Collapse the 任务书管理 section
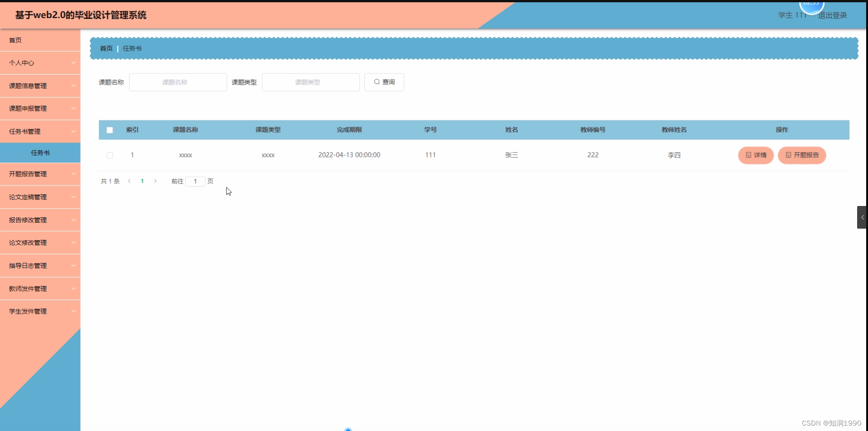 pos(40,131)
